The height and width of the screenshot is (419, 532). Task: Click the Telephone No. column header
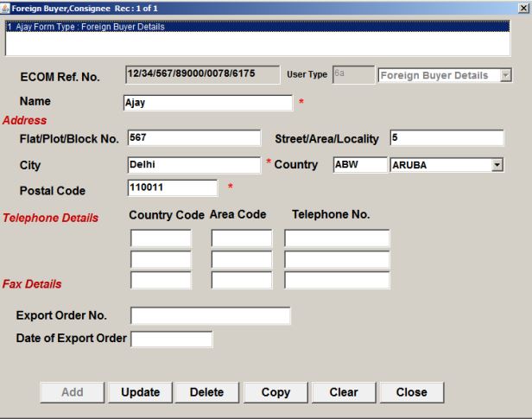331,214
